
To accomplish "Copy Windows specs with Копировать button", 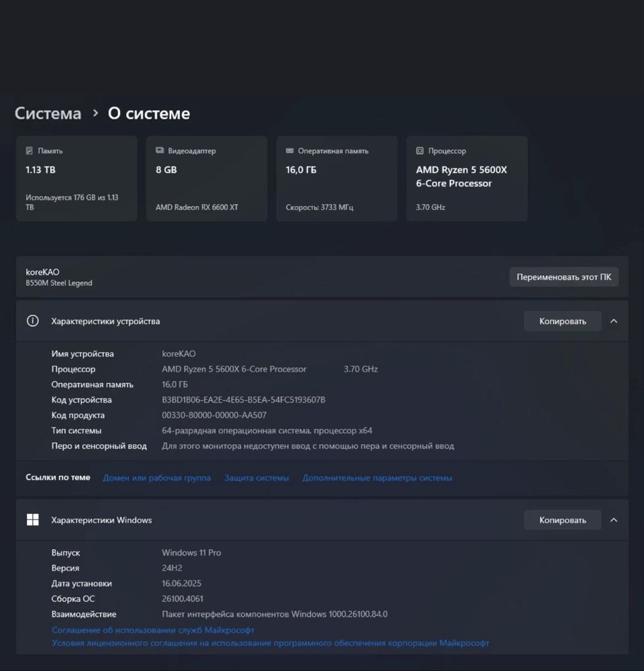I will [562, 520].
